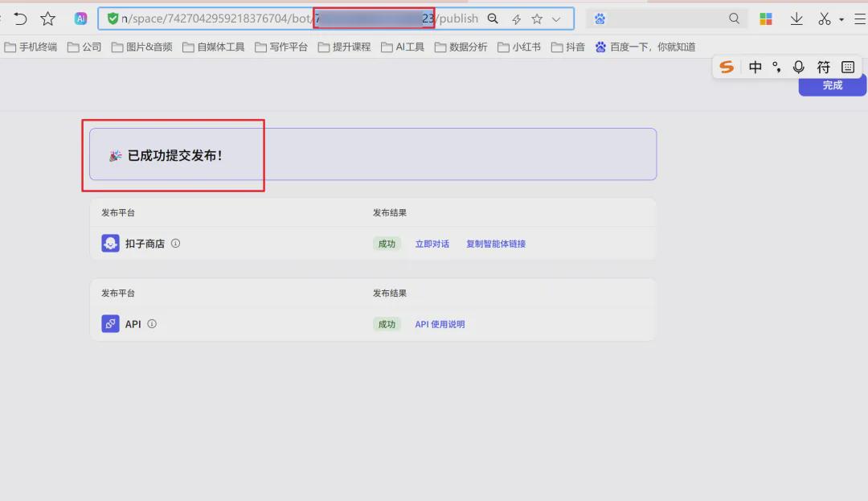Expand the address bar dropdown chevron
The height and width of the screenshot is (501, 868).
557,18
